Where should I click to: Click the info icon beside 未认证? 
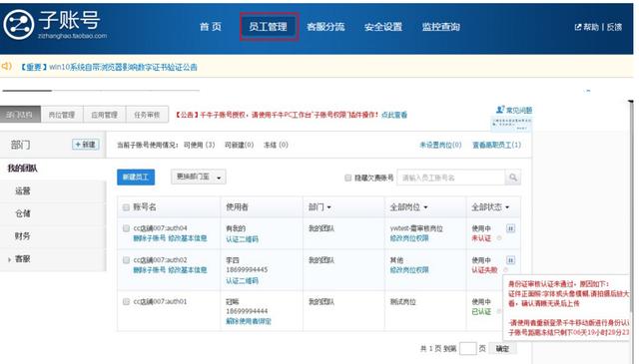(499, 238)
